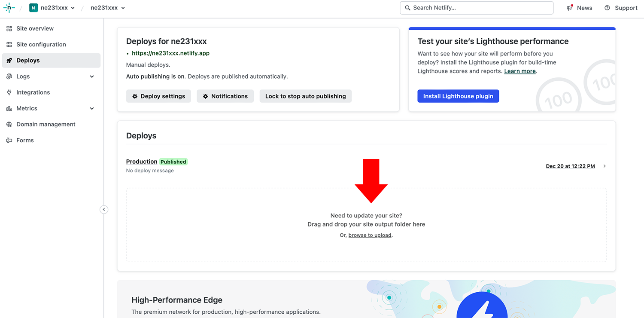644x318 pixels.
Task: Click the search magnifier icon
Action: (408, 8)
